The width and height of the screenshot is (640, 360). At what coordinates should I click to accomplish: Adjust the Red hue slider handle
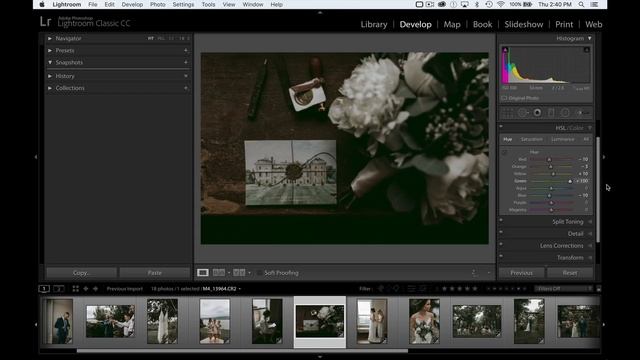click(x=549, y=160)
